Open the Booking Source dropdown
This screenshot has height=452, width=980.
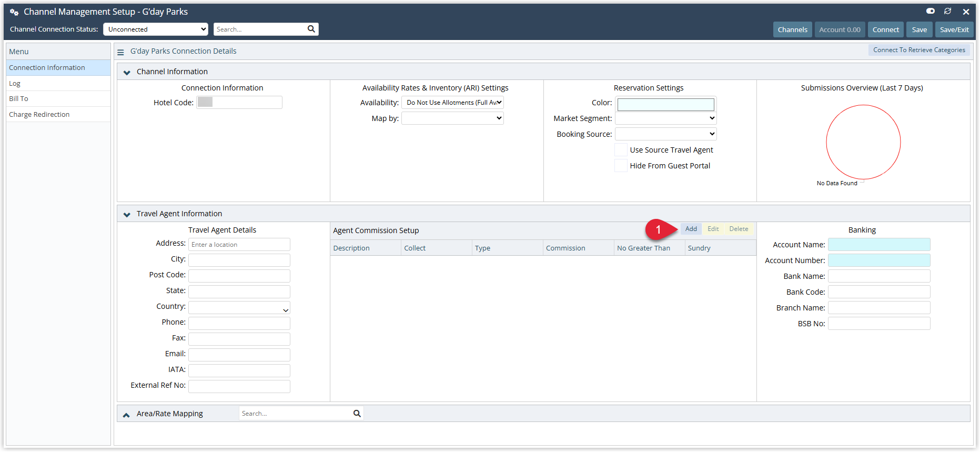(x=666, y=134)
